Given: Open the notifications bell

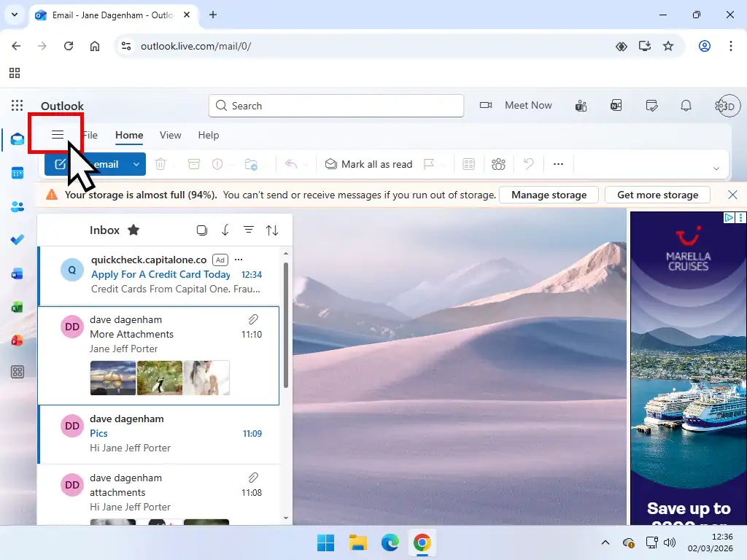Looking at the screenshot, I should click(x=686, y=105).
